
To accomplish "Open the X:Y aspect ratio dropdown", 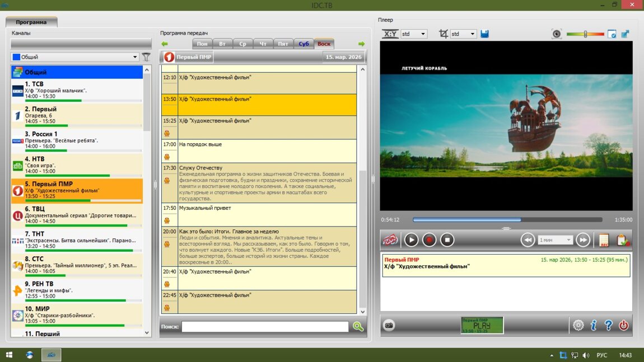I will click(414, 34).
